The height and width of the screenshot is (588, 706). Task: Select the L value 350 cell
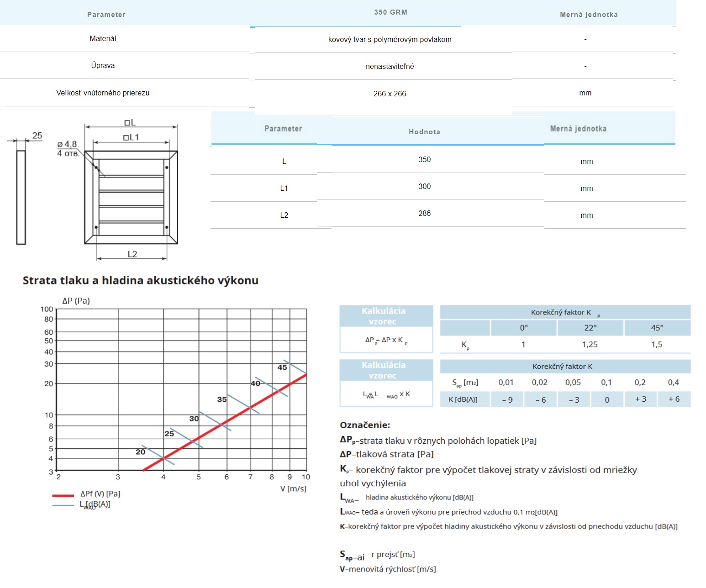pos(424,159)
